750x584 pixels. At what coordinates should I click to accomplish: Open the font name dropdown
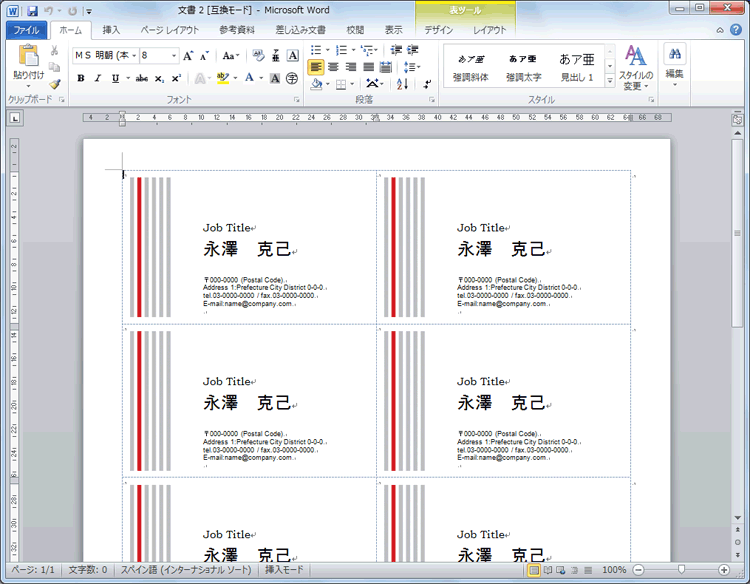(133, 56)
